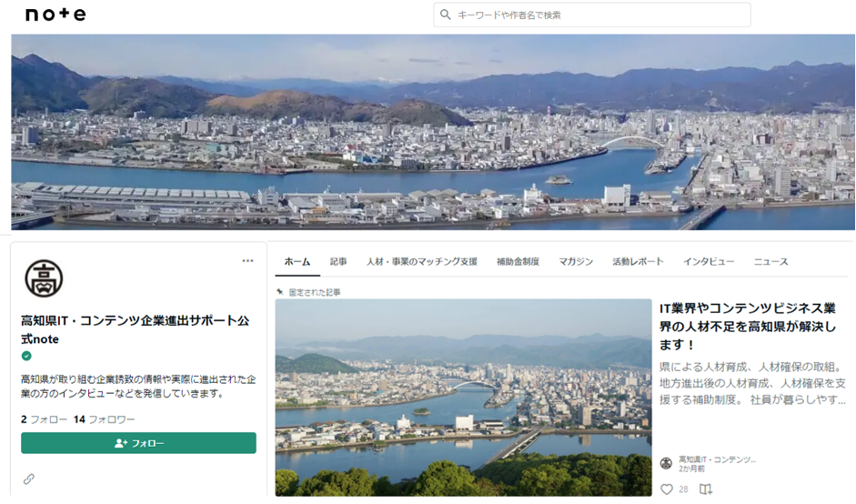This screenshot has width=856, height=504.
Task: Click the author name 高知県IT・コンテンツ... on article
Action: point(717,459)
